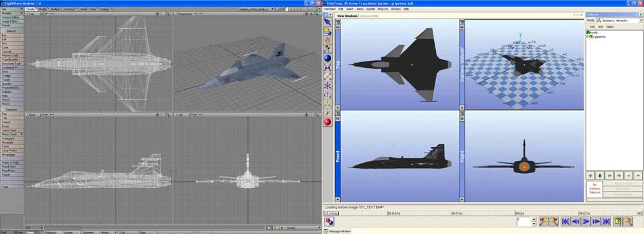
Task: Click the icon above the Front viewport label
Action: click(x=338, y=119)
